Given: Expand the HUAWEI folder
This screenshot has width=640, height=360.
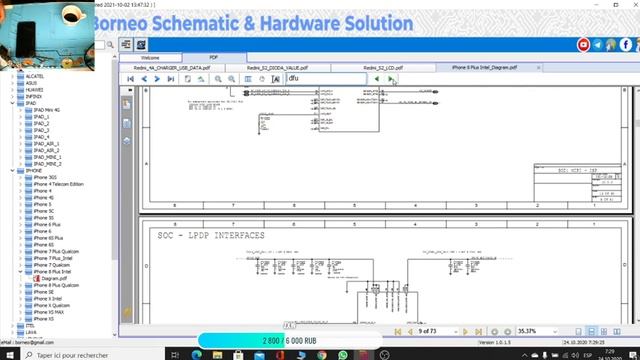Looking at the screenshot, I should click(13, 90).
